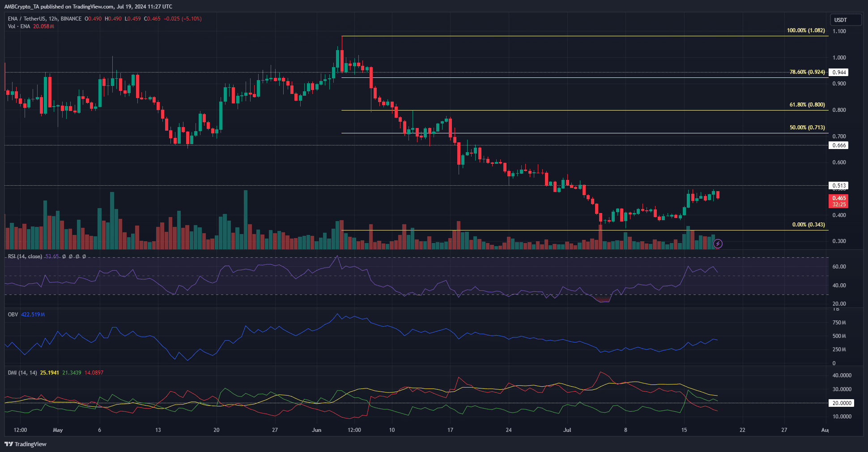
Task: Select the Vol · ENA indicator label
Action: [x=19, y=26]
